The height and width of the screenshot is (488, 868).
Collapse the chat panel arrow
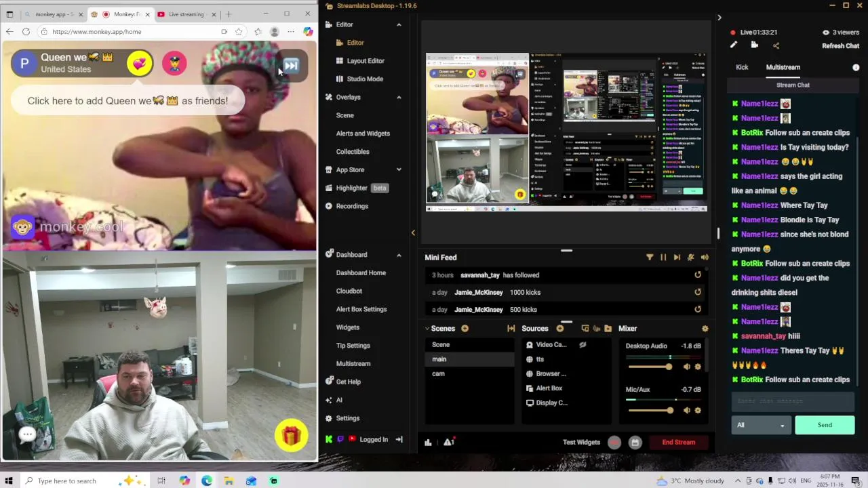[719, 18]
